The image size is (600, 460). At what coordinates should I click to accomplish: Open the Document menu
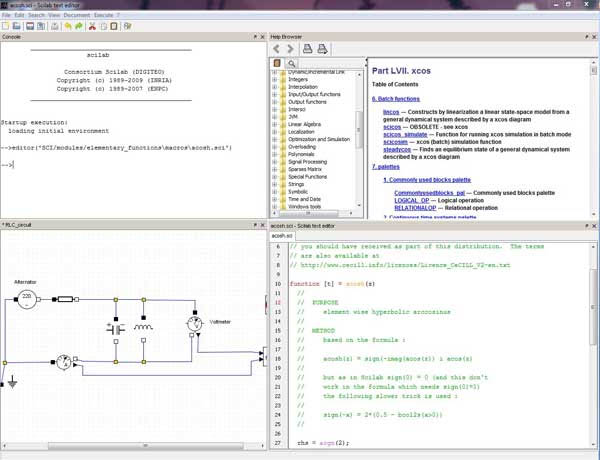coord(77,15)
